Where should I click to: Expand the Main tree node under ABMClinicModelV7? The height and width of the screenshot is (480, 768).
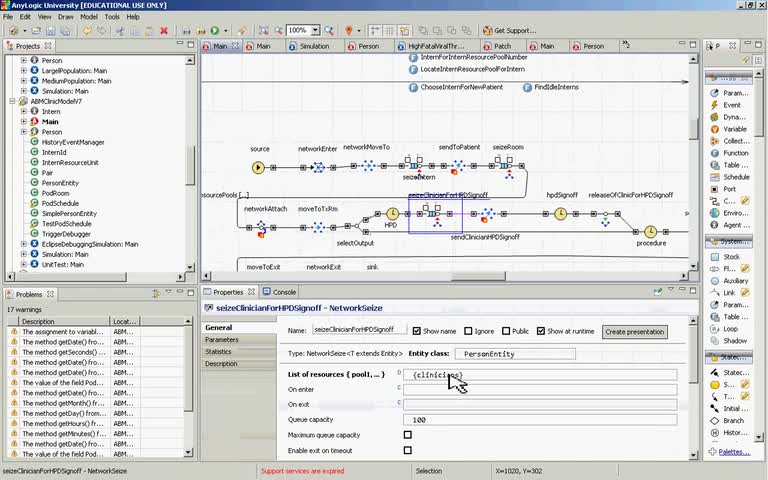[24, 121]
